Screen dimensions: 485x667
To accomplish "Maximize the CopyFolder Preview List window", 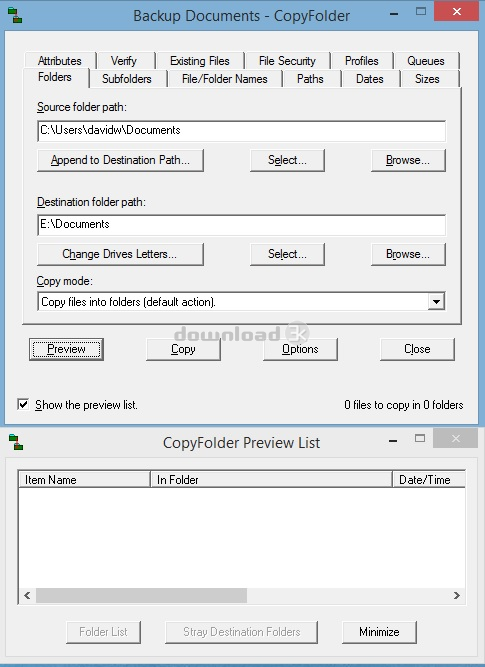I will 420,438.
